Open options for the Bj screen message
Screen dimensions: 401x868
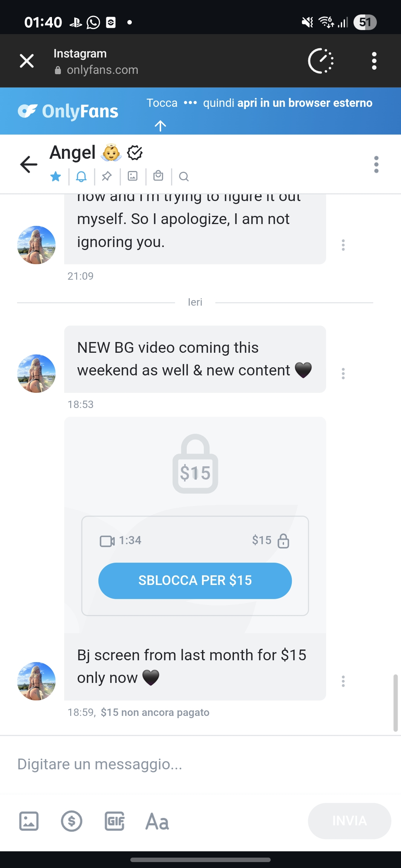343,681
